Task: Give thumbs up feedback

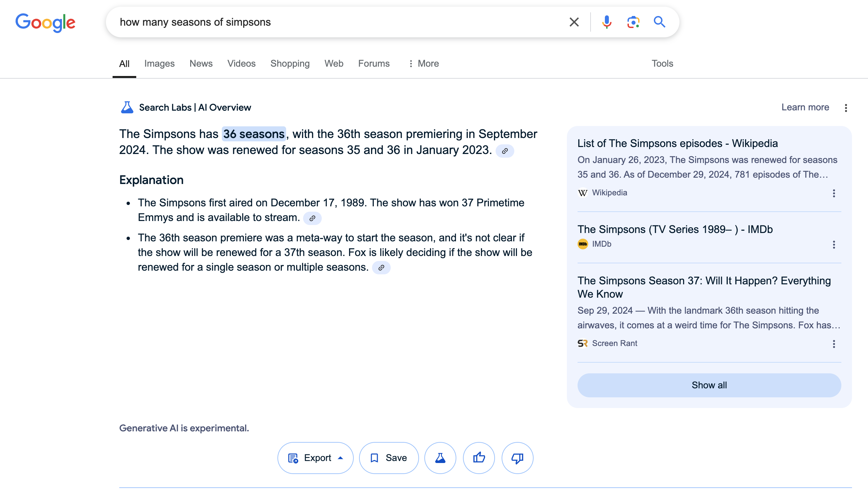Action: [479, 458]
